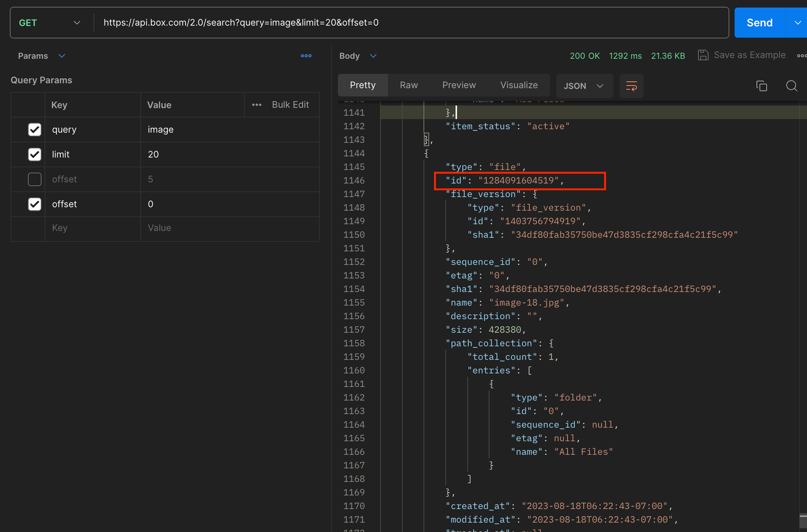
Task: Click the size value 428380
Action: pyautogui.click(x=505, y=330)
